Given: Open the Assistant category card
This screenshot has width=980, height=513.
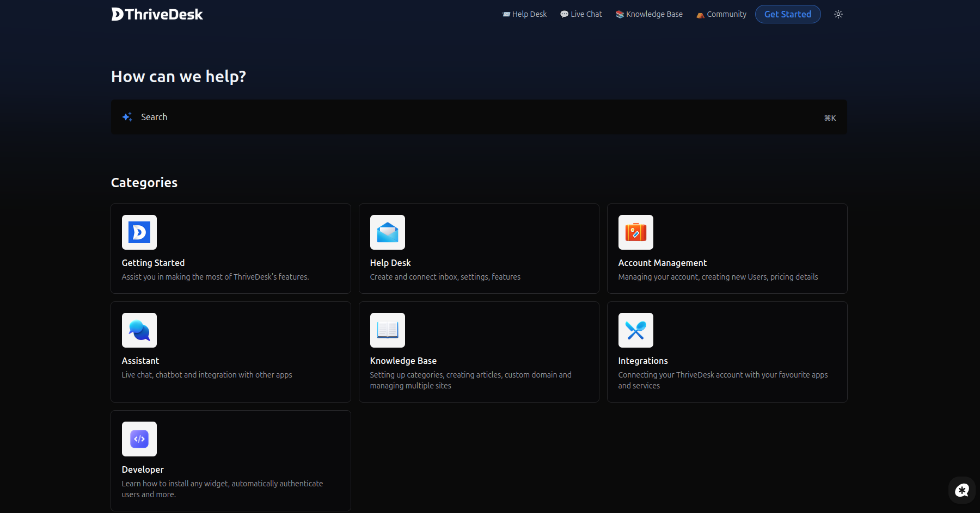Looking at the screenshot, I should (230, 352).
